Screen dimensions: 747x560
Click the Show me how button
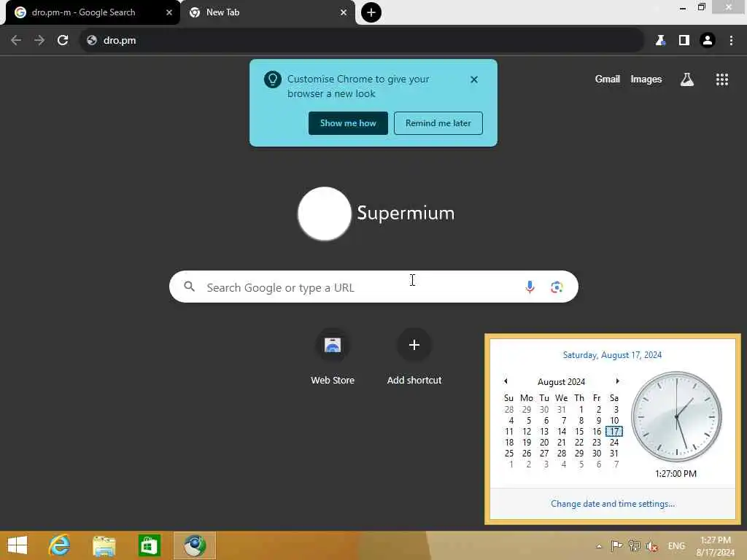click(348, 123)
